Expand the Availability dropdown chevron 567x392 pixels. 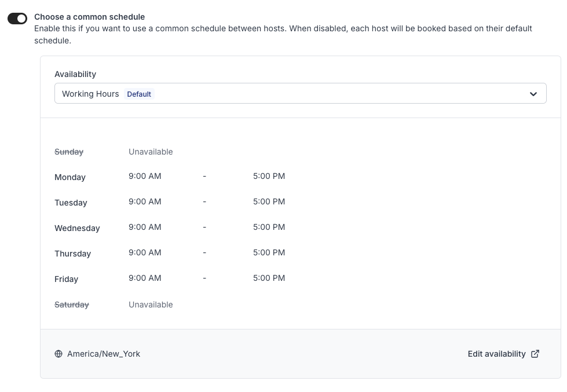533,94
